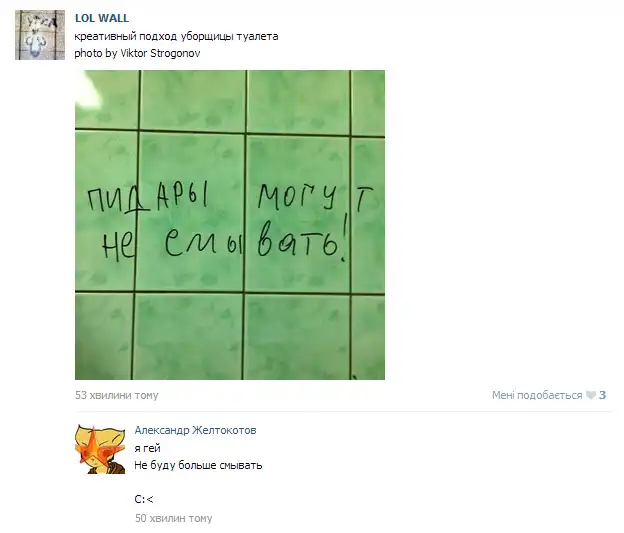Click the heart icon to like post
The width and height of the screenshot is (624, 533).
tap(591, 395)
